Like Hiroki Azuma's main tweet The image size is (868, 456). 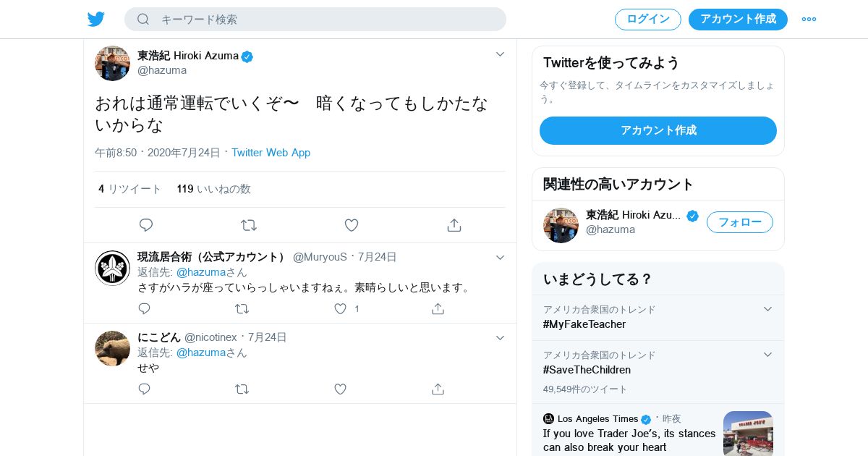click(x=352, y=225)
